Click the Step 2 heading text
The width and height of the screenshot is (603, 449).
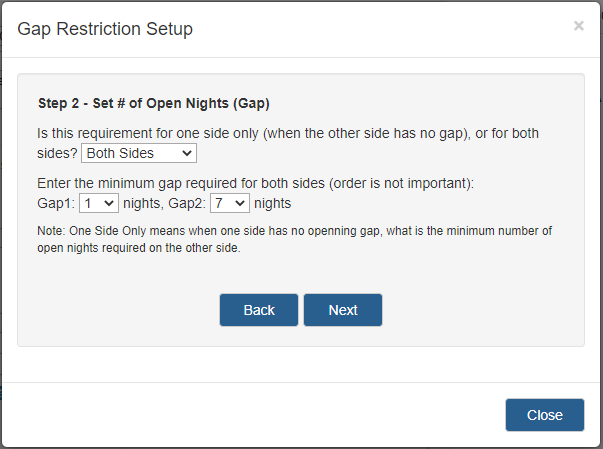click(x=153, y=103)
